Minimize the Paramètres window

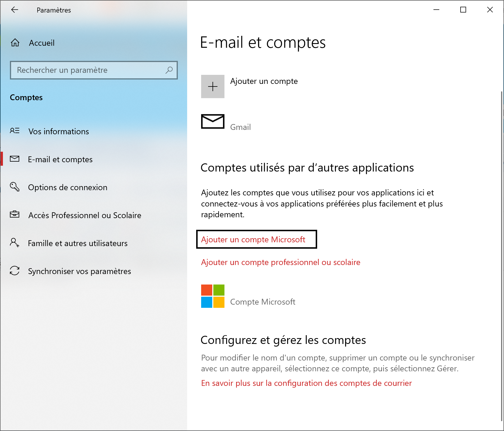[x=436, y=10]
